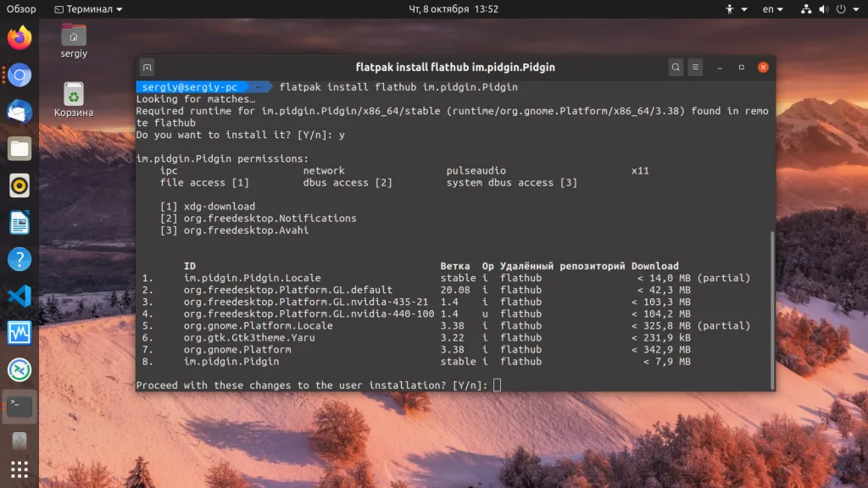Open the Help icon in dock
868x488 pixels.
click(19, 259)
